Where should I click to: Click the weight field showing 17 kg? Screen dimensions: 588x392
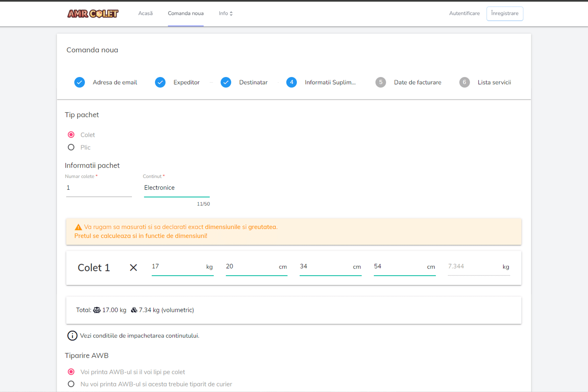pyautogui.click(x=178, y=266)
